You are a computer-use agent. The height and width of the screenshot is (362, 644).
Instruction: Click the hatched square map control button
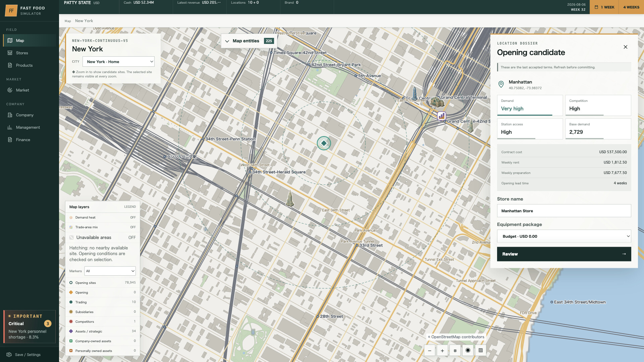(x=481, y=351)
